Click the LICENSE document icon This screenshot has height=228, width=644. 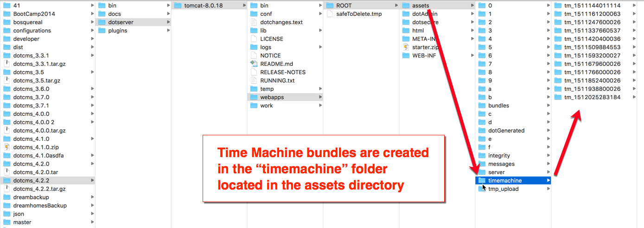[x=254, y=39]
